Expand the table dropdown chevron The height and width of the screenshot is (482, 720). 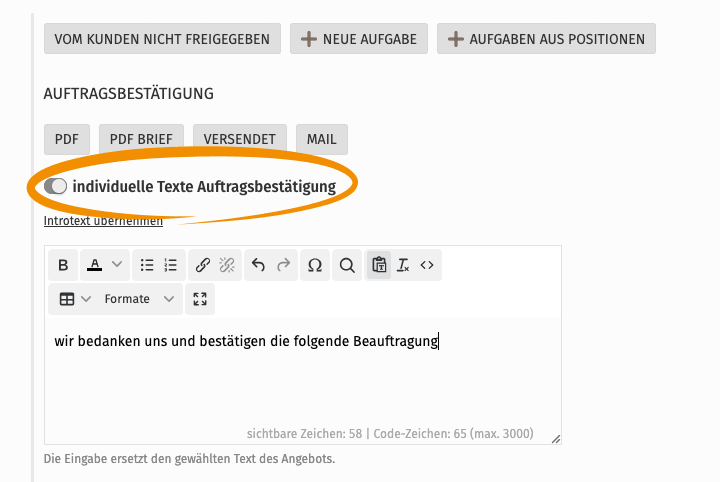coord(86,299)
